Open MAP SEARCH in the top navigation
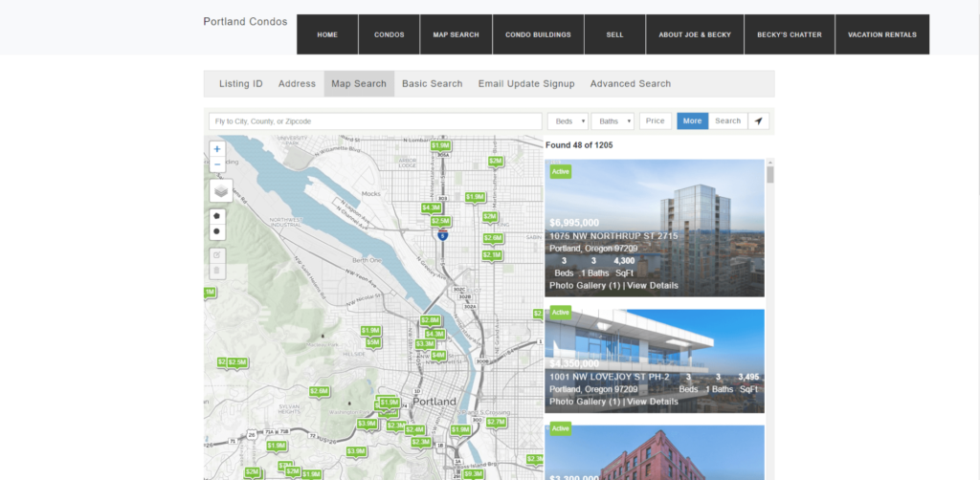980x480 pixels. pos(457,34)
